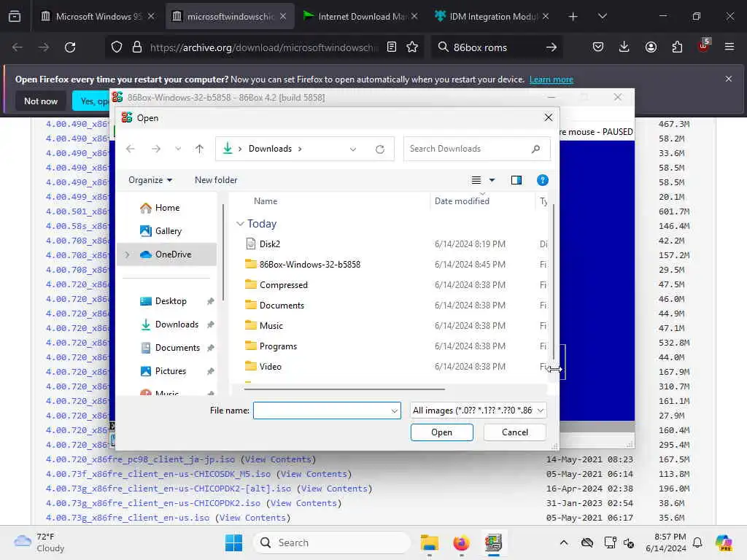Open the All images file type dropdown
The height and width of the screenshot is (560, 747).
(x=478, y=411)
